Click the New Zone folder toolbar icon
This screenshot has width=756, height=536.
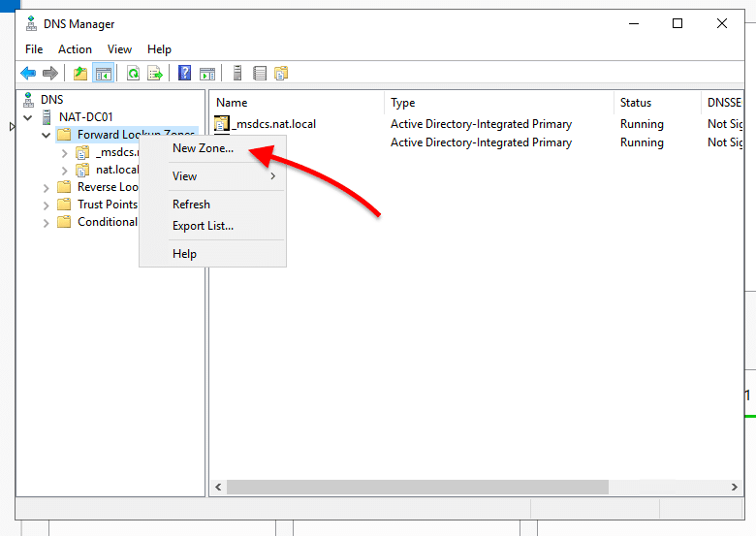click(x=281, y=74)
